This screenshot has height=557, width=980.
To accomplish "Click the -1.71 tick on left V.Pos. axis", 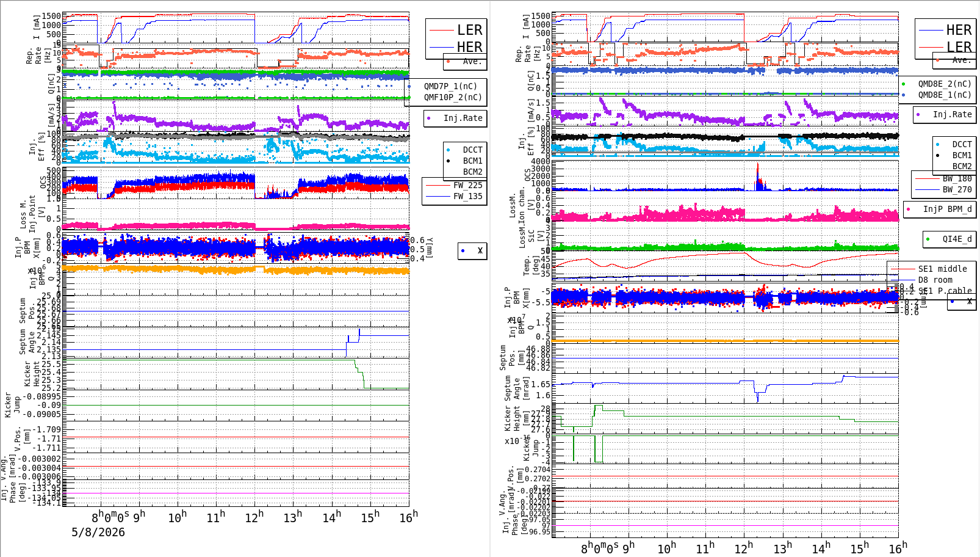I will tap(49, 439).
